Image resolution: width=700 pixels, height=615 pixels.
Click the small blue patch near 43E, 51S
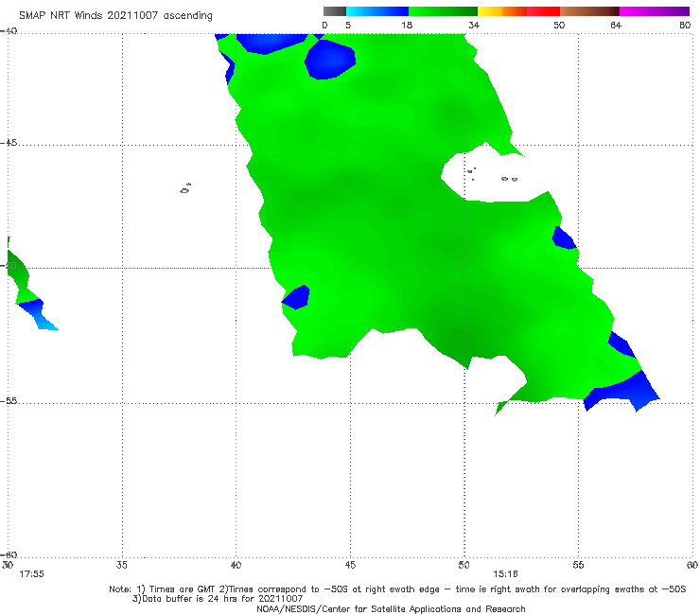coord(297,297)
